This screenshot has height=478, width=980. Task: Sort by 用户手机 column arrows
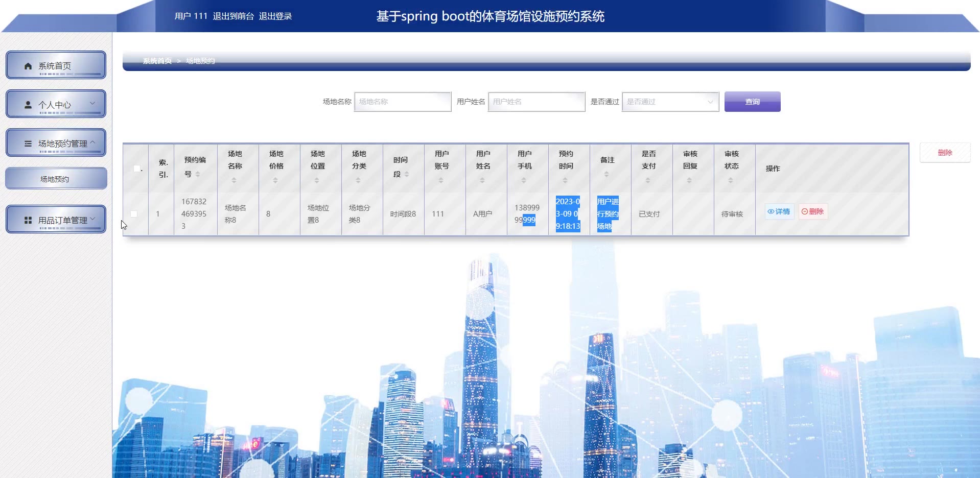(524, 180)
